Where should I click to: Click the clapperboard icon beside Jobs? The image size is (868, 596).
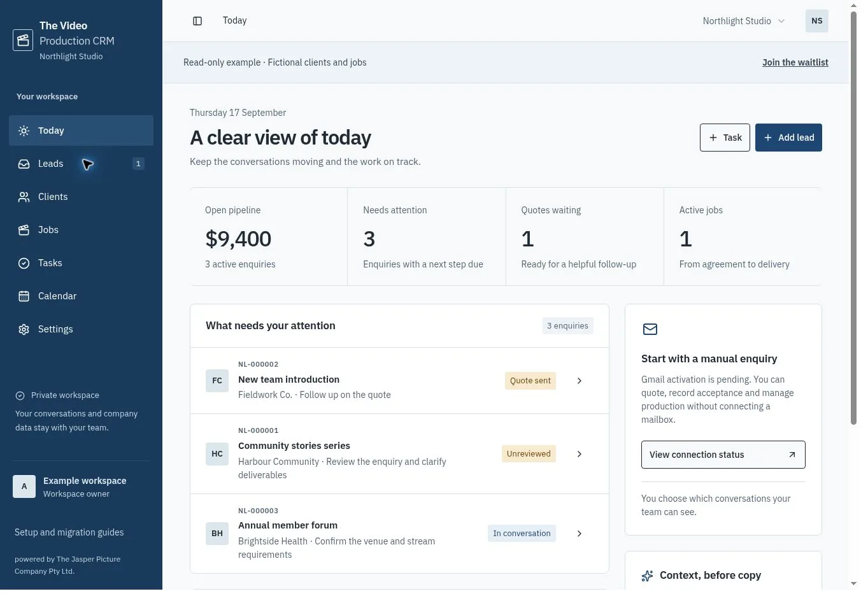pos(24,230)
